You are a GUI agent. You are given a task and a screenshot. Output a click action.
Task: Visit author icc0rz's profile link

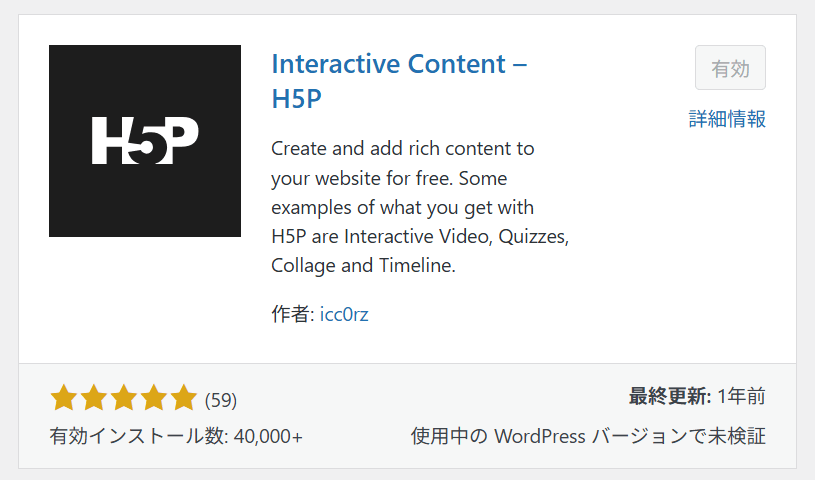(x=344, y=314)
